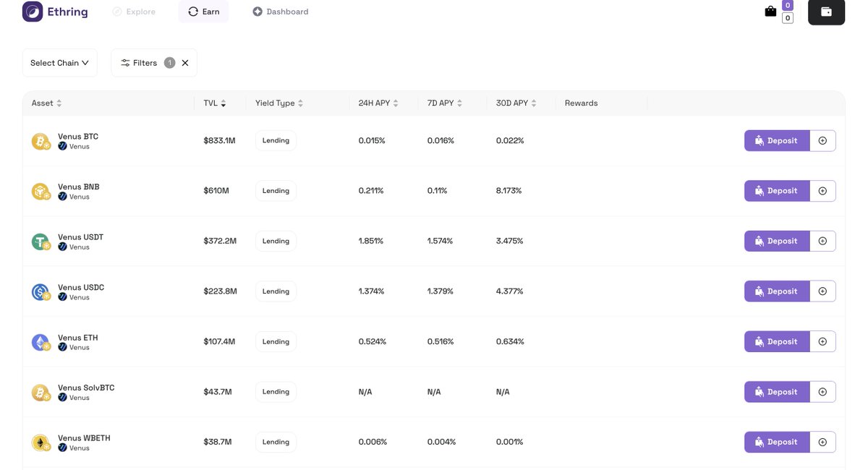
Task: Select the Venus ETH asset name
Action: tap(78, 338)
